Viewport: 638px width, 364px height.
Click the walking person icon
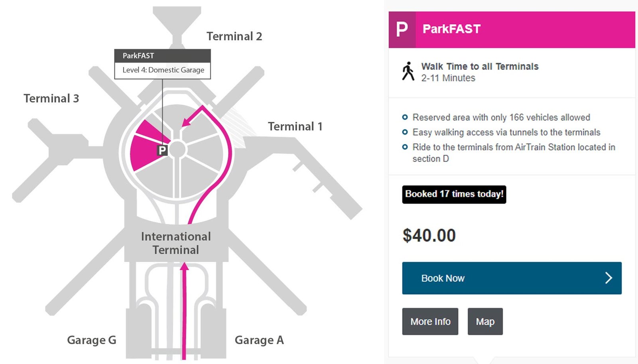pyautogui.click(x=408, y=72)
